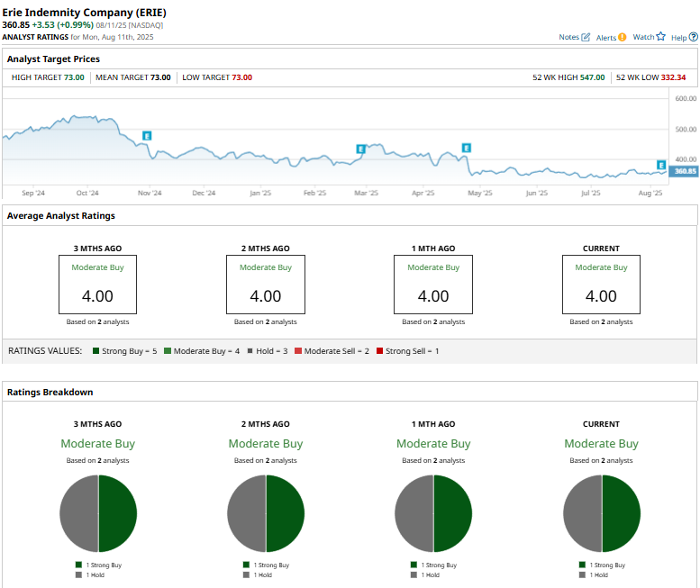Click the Moderate Buy = 4 legend swatch
The width and height of the screenshot is (700, 588).
coord(168,350)
